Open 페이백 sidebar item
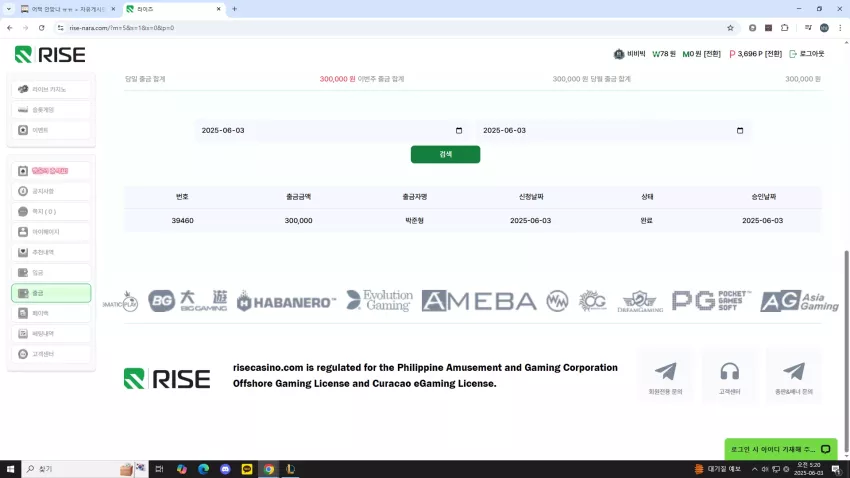 [51, 313]
